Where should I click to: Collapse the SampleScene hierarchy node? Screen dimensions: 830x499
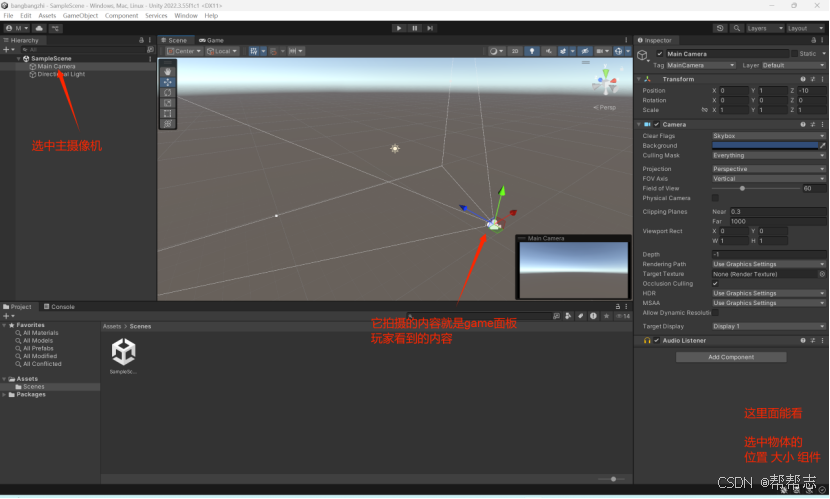[x=19, y=59]
